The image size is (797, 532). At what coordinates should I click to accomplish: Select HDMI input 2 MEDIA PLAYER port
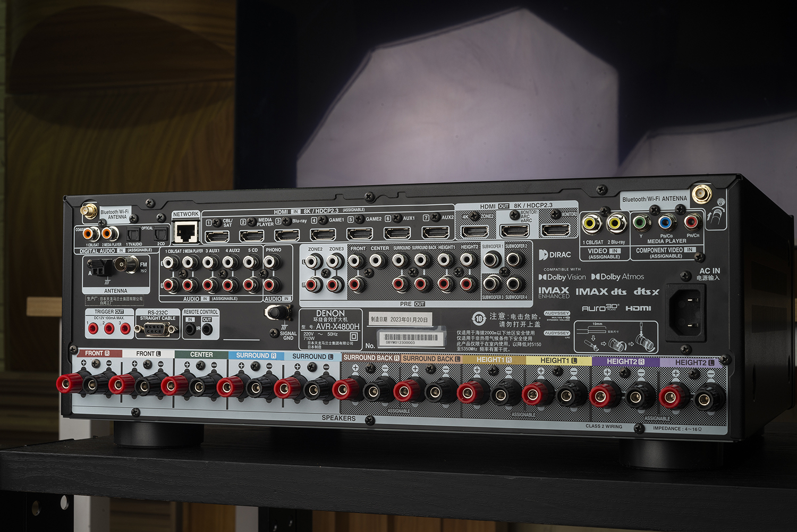coord(252,235)
